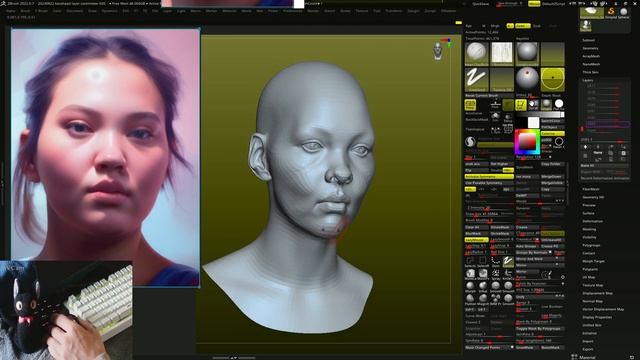640x360 pixels.
Task: Pick a hue in the color picker square
Action: click(527, 142)
